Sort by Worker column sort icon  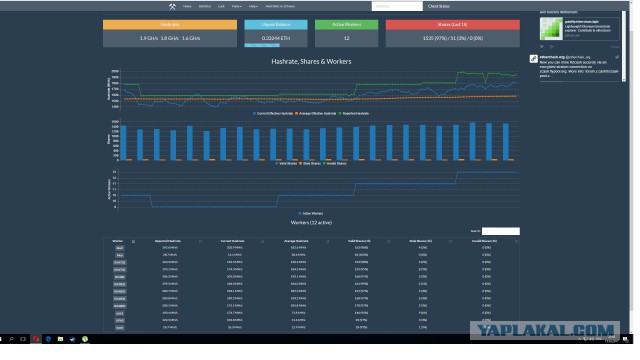click(133, 242)
